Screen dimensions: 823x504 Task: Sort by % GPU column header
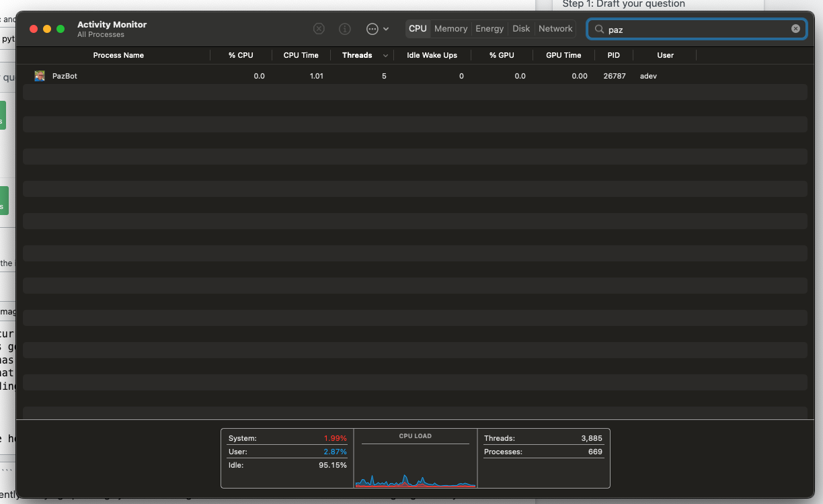(x=502, y=55)
